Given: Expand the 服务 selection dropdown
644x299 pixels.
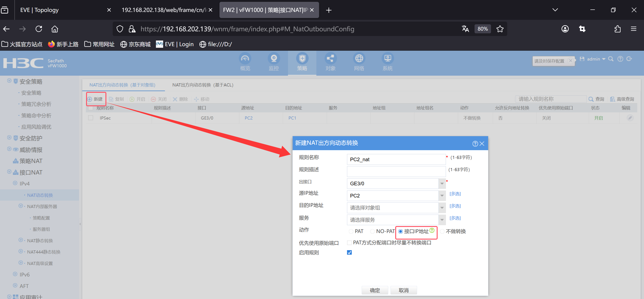Looking at the screenshot, I should tap(442, 220).
